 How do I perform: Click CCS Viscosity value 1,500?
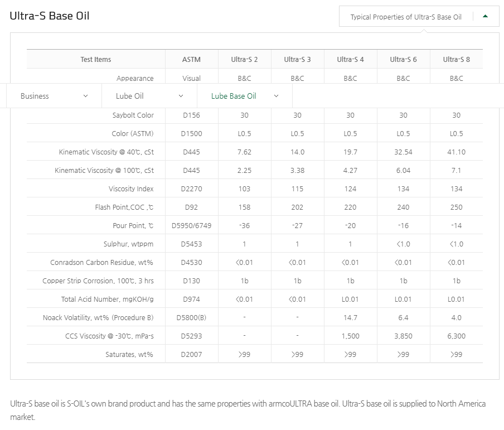350,336
